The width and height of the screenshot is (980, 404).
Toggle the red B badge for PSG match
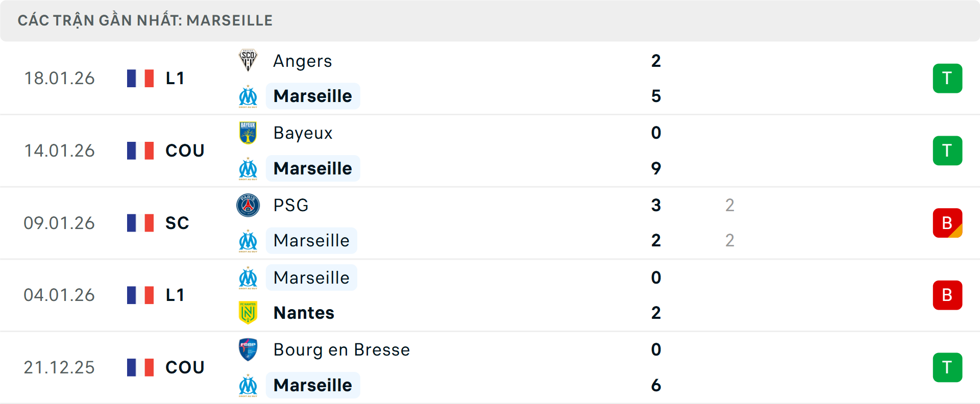[948, 223]
